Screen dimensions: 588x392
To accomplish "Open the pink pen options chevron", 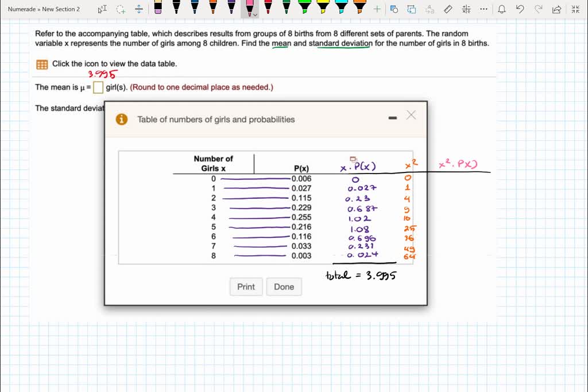I will coord(255,15).
